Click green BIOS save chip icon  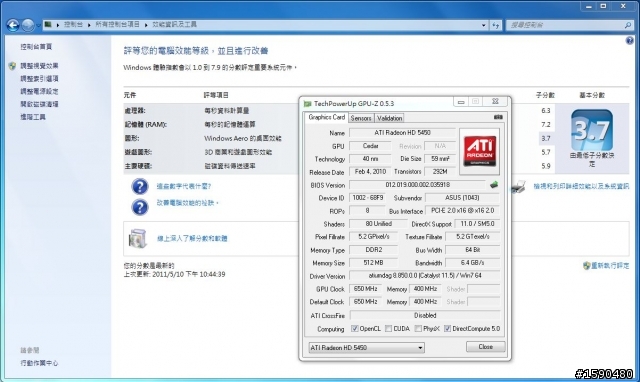pos(494,185)
